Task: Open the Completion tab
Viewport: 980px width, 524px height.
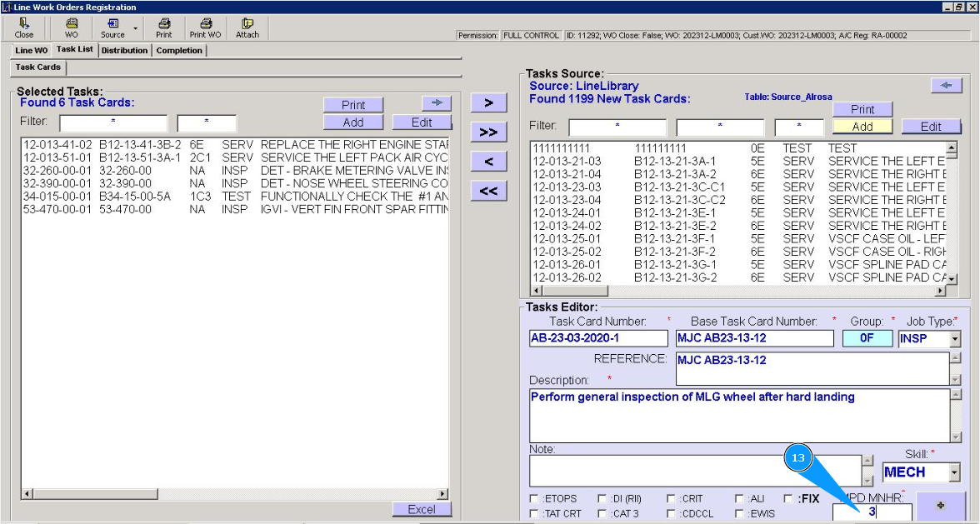Action: [179, 51]
